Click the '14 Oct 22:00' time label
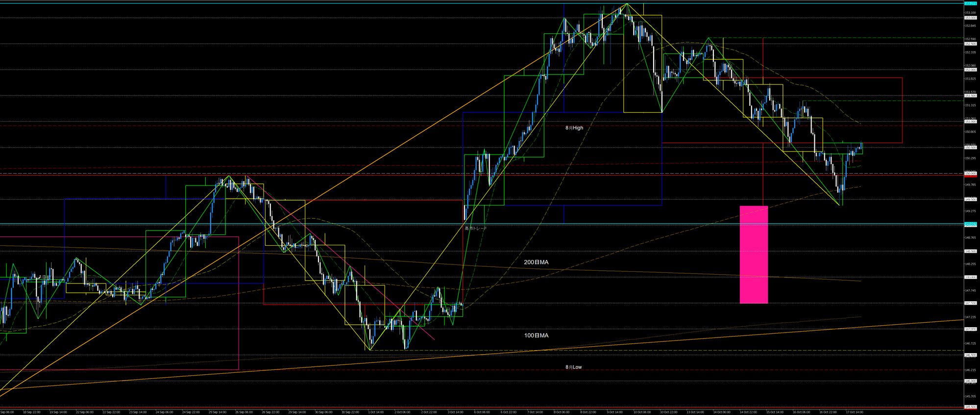The width and height of the screenshot is (980, 415). [x=748, y=412]
